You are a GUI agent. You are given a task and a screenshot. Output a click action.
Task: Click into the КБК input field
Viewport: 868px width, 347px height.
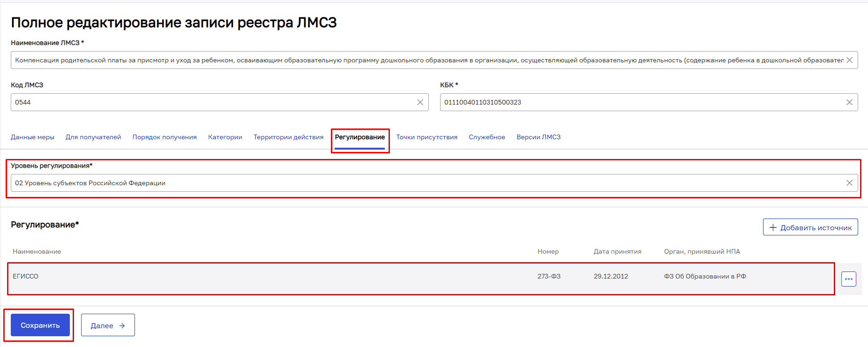pyautogui.click(x=637, y=102)
